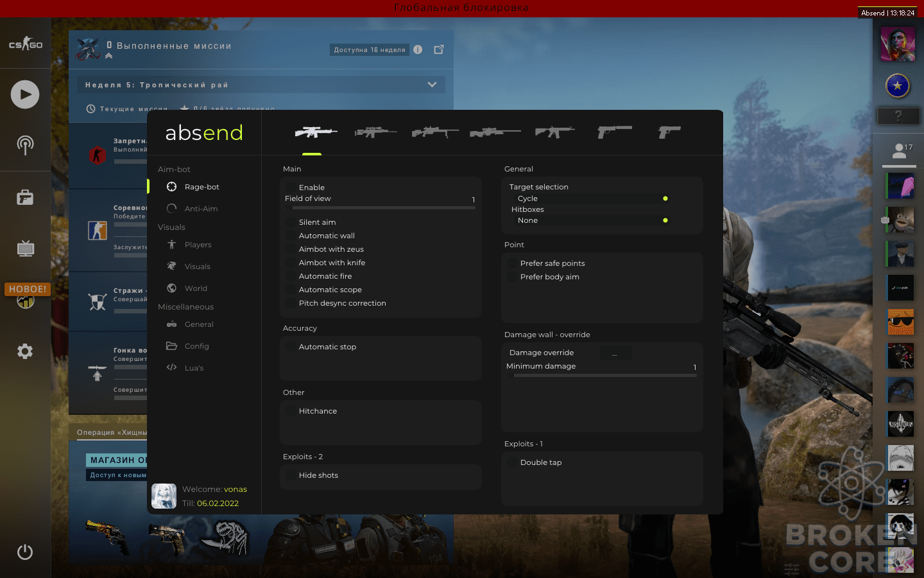This screenshot has width=924, height=578.
Task: Select the sniper rifle with bipod icon
Action: (x=435, y=132)
